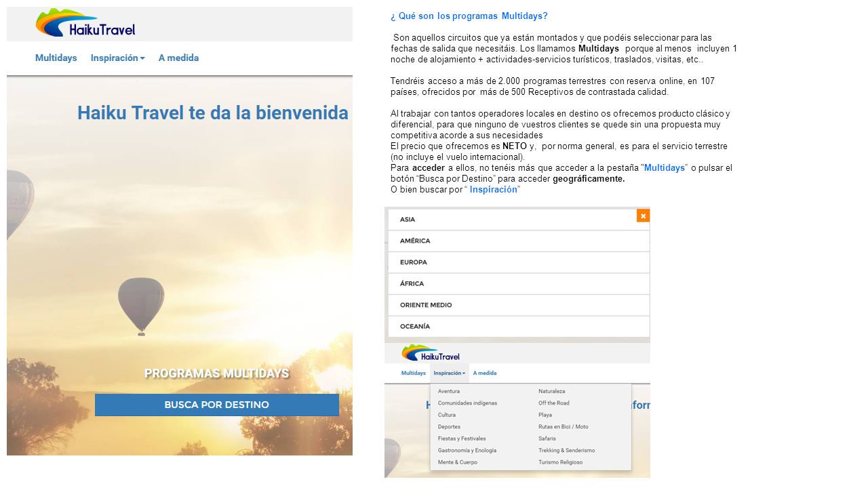Image resolution: width=868 pixels, height=488 pixels.
Task: Choose Gastronomía y Enología from the menu
Action: [467, 451]
